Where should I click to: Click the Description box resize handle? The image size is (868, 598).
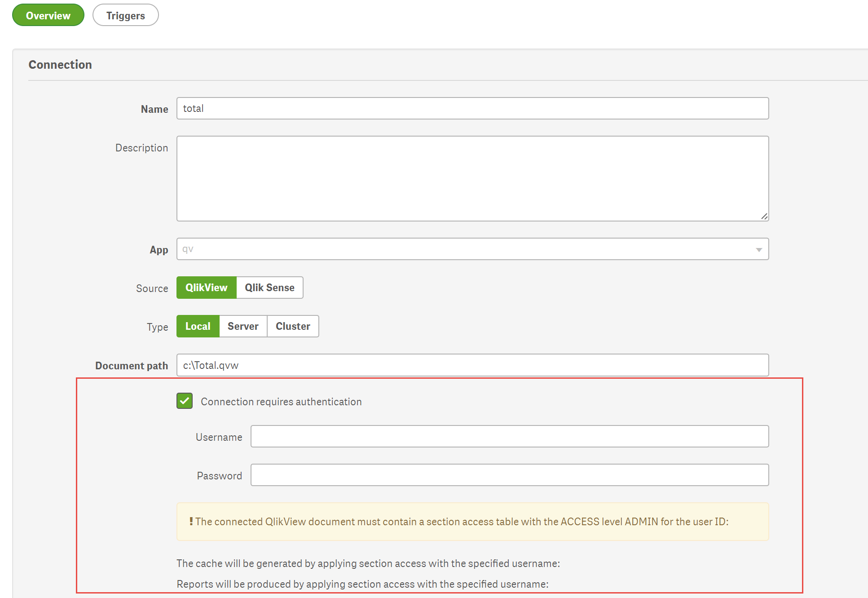point(765,217)
